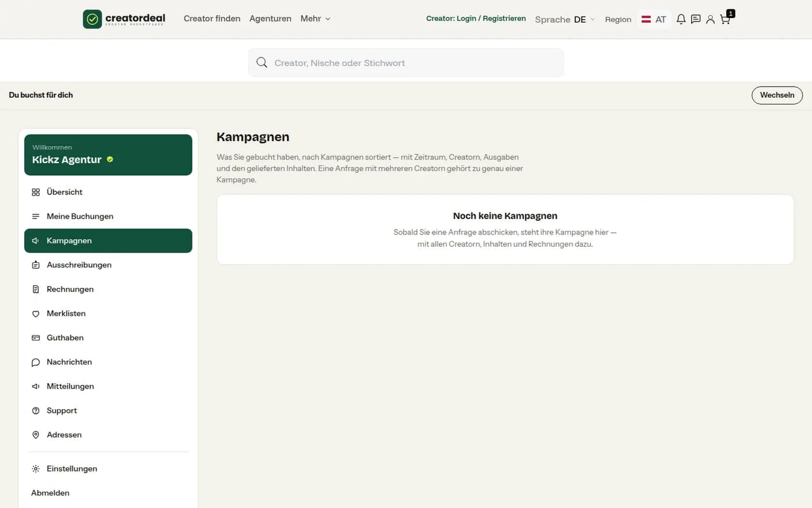Go to Übersicht in the sidebar

click(108, 192)
